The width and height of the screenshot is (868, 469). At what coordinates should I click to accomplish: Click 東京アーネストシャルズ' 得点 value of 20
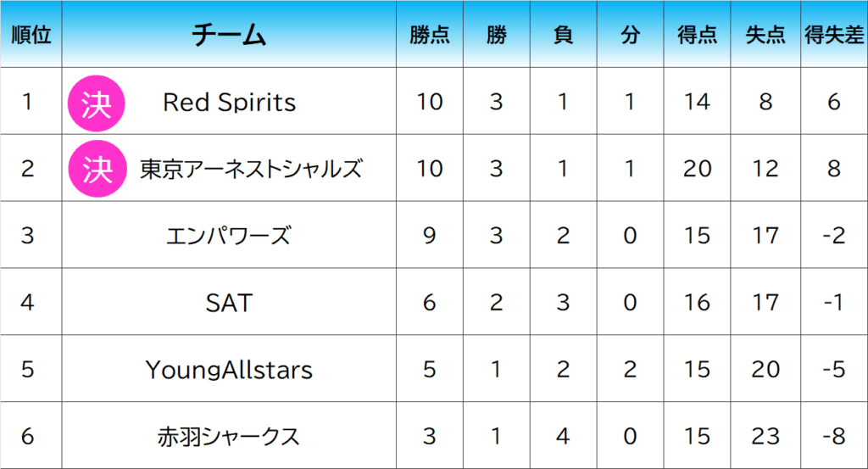coord(697,169)
